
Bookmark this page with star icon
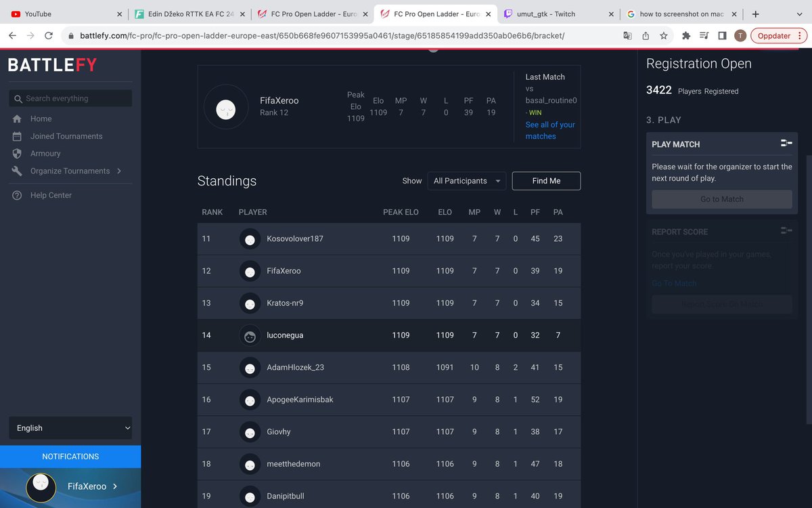[664, 36]
